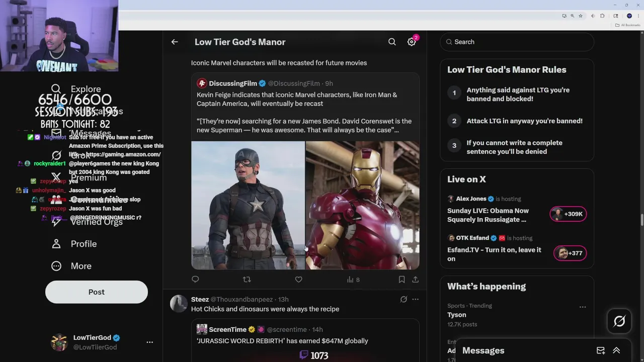Image resolution: width=644 pixels, height=362 pixels.
Task: Go back using the arrow beside Low Tier God's Manor
Action: click(x=175, y=42)
